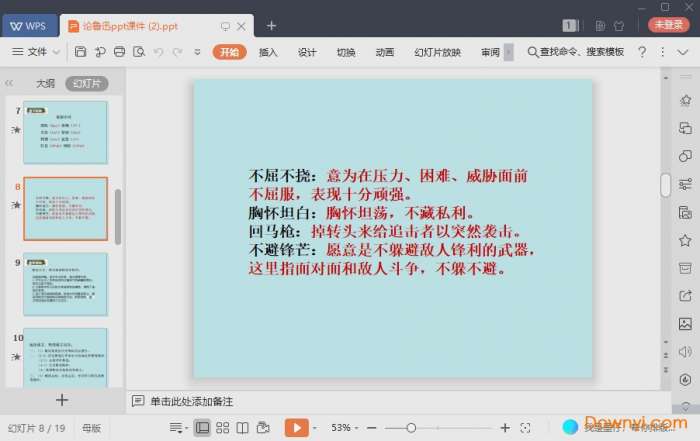This screenshot has width=700, height=441.
Task: Switch to the 幻灯片 panel tab
Action: [87, 83]
